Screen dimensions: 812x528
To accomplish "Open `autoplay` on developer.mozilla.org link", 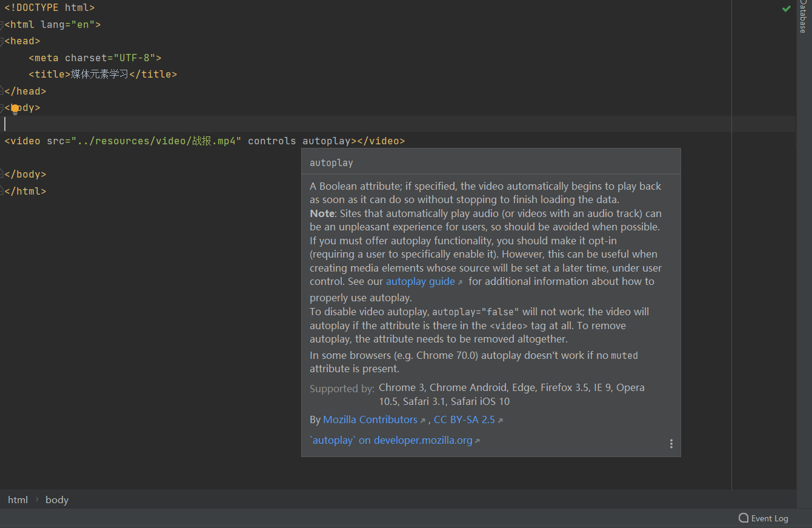I will pos(391,440).
